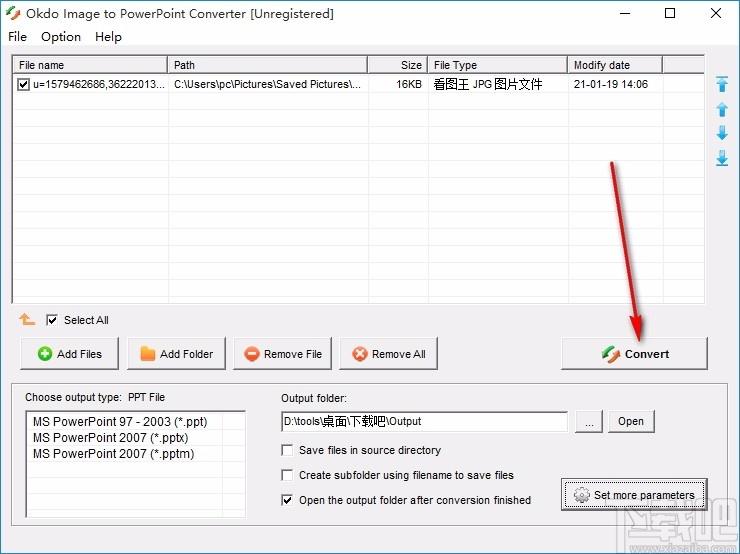
Task: Click the Okdo app icon in title bar
Action: tap(13, 13)
